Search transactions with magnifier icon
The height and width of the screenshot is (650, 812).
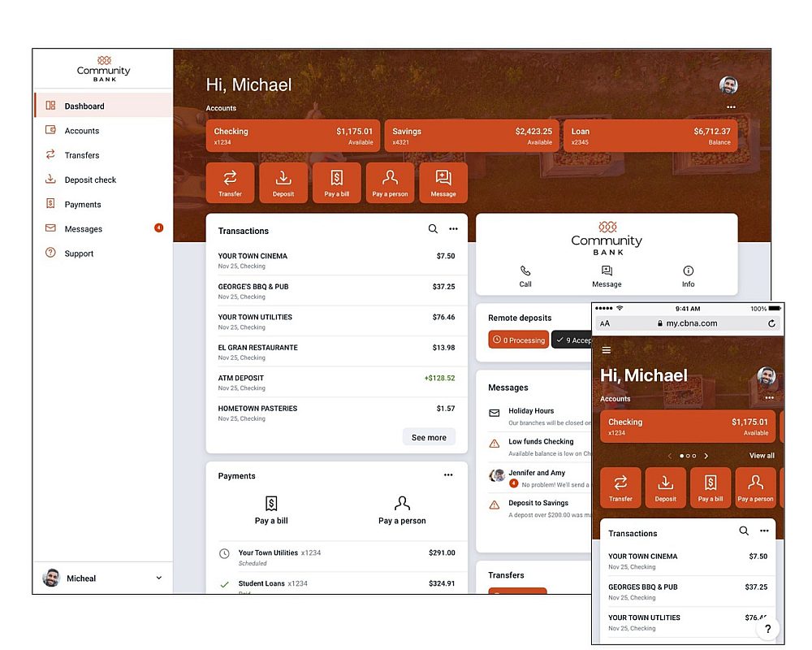(433, 230)
